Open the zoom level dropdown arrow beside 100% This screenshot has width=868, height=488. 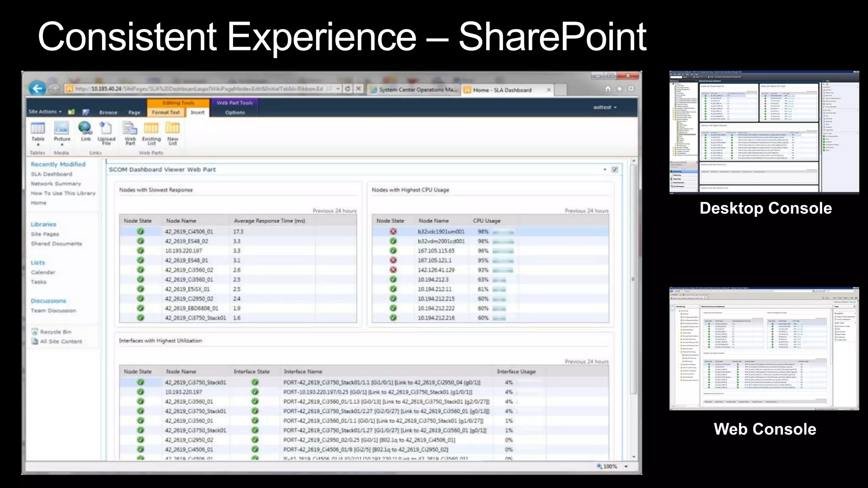[626, 466]
